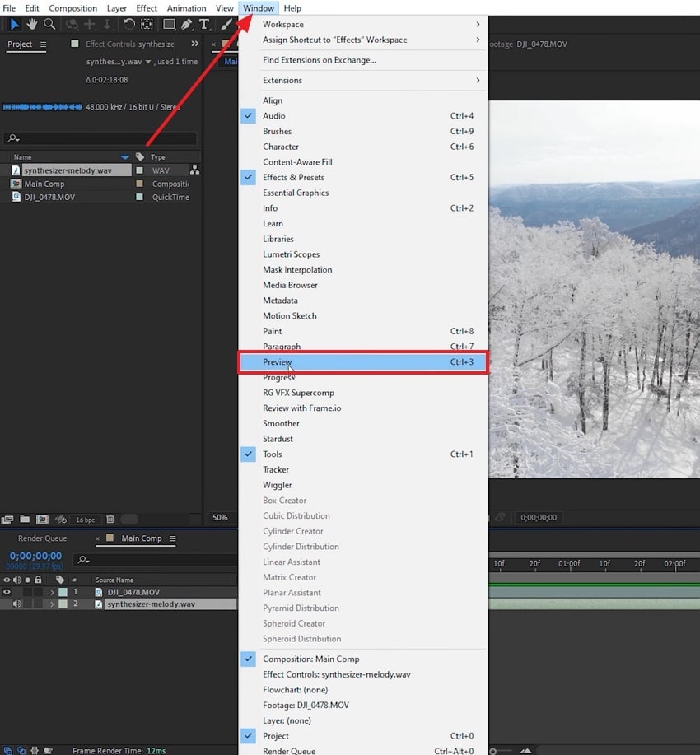Screen dimensions: 700x755
Task: Select the Type tool
Action: click(204, 24)
